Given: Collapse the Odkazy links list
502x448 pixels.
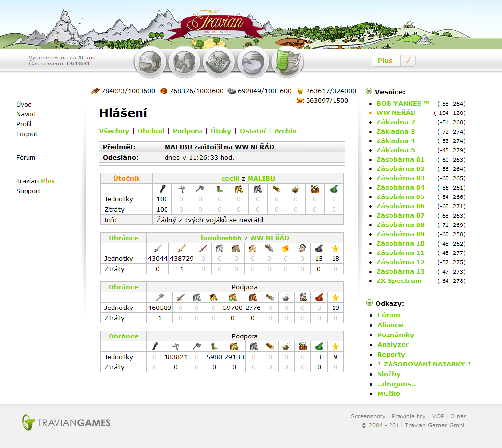Looking at the screenshot, I should [x=369, y=303].
